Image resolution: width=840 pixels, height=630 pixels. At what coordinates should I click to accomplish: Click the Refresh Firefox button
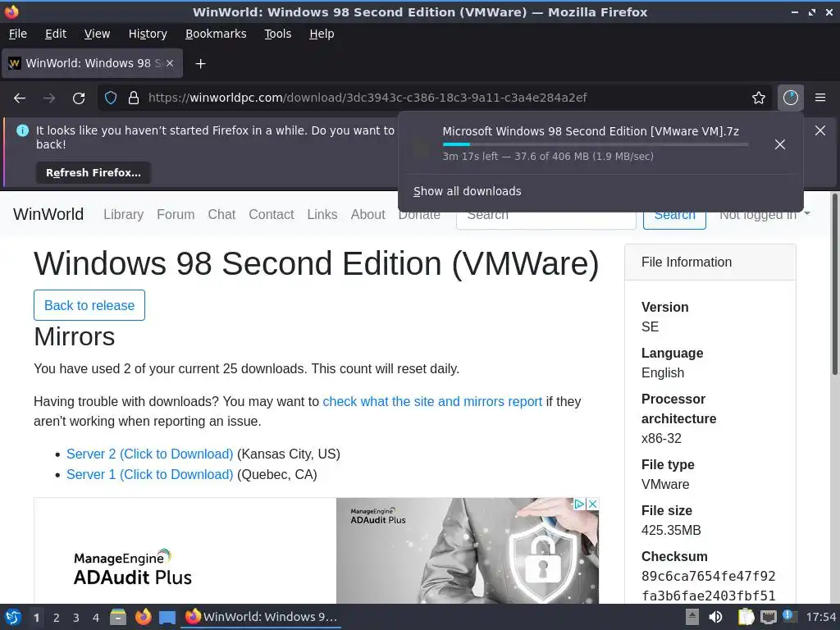(x=94, y=172)
